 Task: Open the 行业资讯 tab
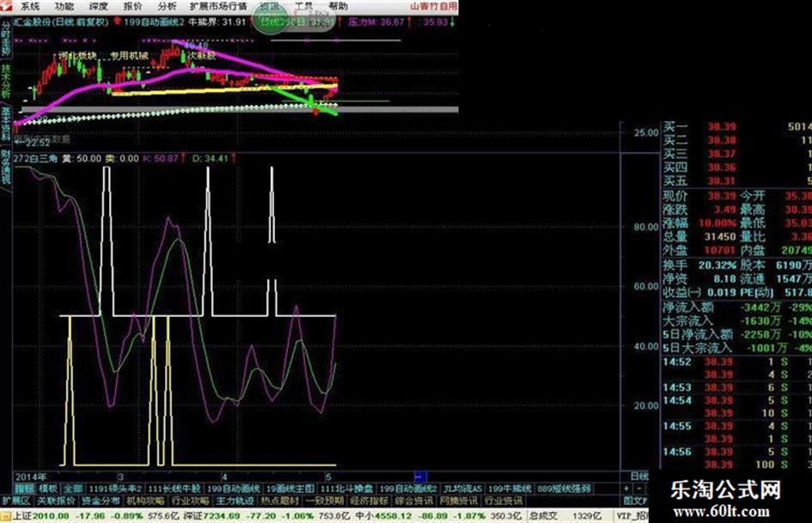coord(504,501)
